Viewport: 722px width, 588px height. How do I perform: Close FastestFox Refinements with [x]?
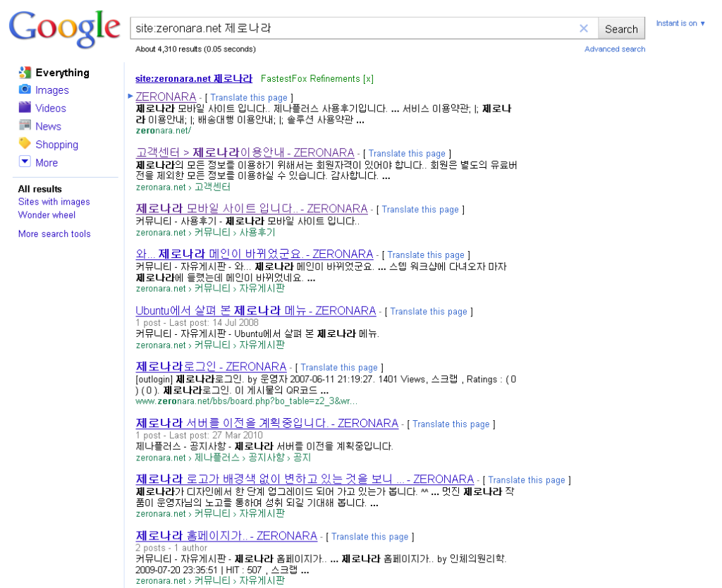pos(368,78)
